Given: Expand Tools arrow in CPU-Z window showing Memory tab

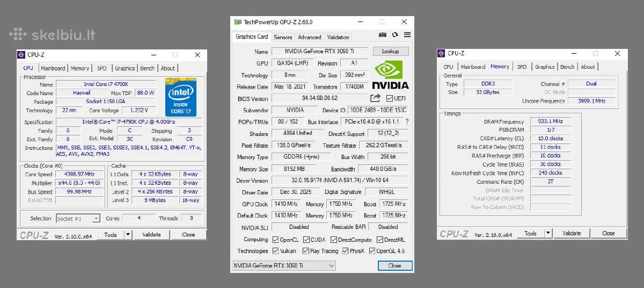Looking at the screenshot, I should point(548,233).
